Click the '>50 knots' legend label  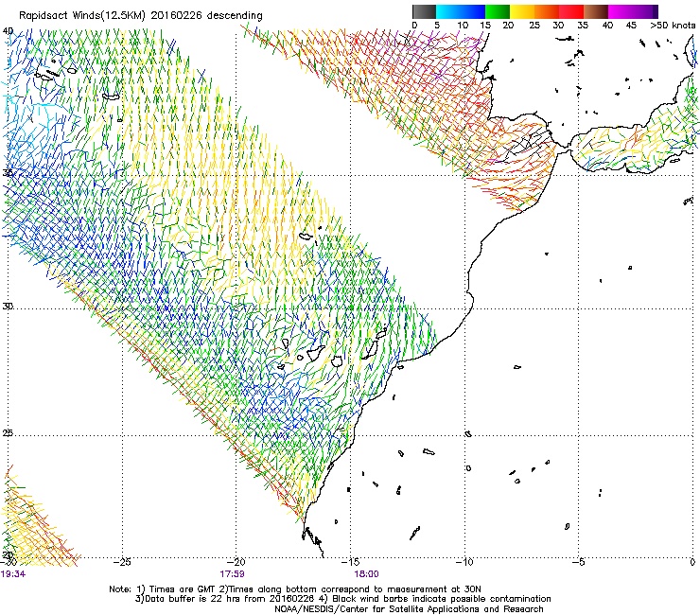(x=673, y=26)
